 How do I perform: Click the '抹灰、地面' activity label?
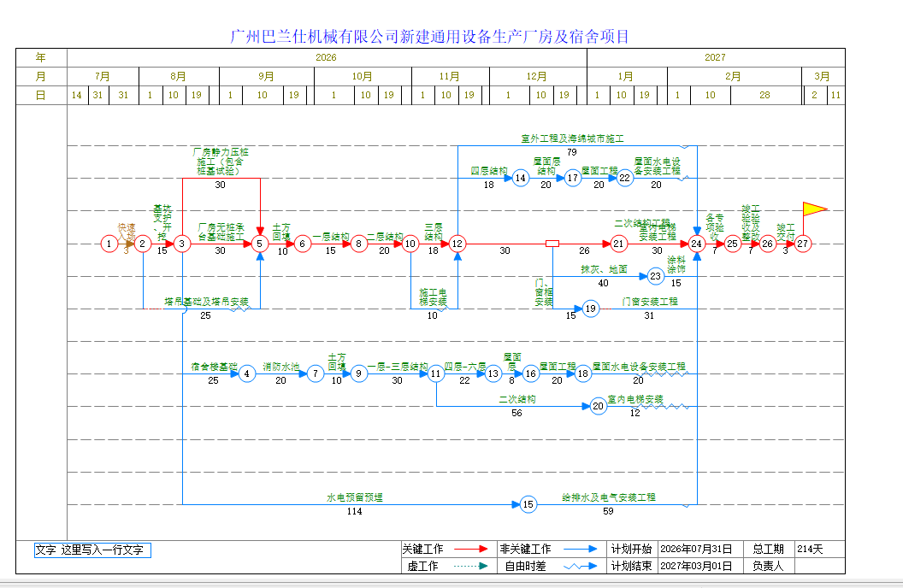(604, 269)
